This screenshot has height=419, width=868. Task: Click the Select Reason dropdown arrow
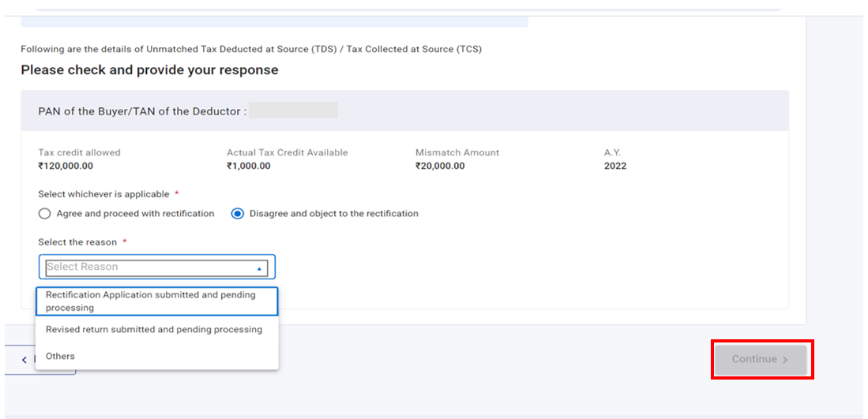pos(259,268)
